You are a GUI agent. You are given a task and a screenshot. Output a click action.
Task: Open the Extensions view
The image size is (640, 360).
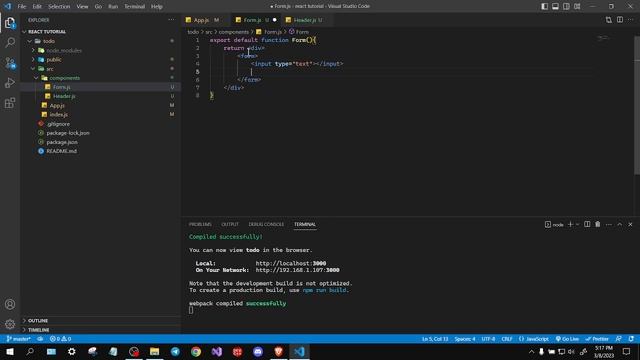click(10, 103)
